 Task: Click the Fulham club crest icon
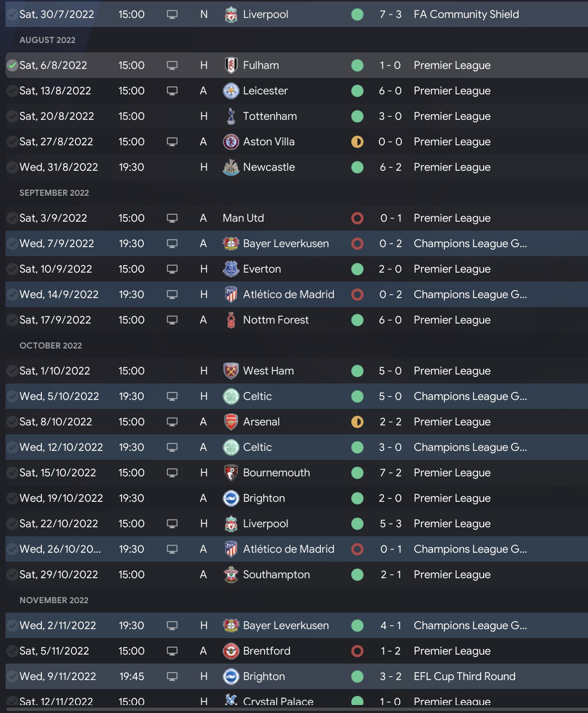pos(231,65)
